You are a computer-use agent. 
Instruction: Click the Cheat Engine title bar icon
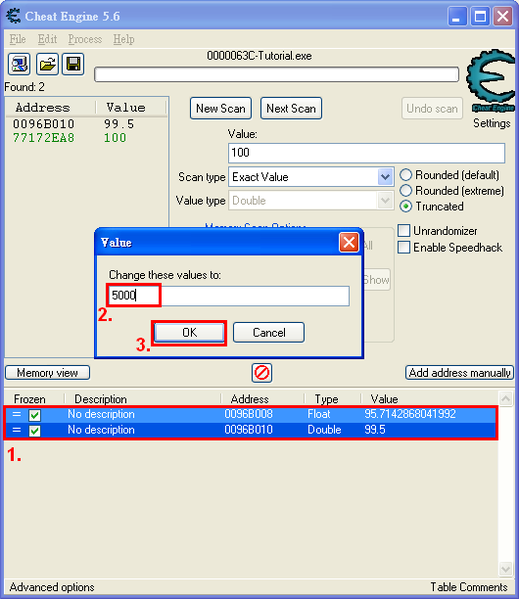[x=14, y=16]
